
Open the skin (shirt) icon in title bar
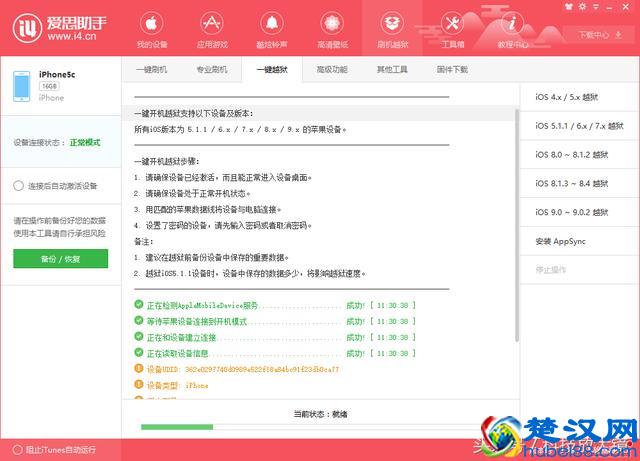pyautogui.click(x=569, y=7)
